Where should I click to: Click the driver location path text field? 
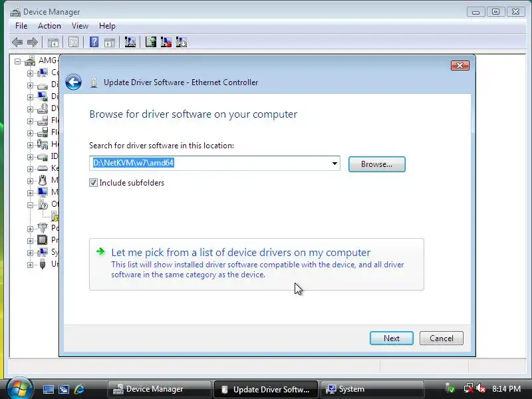[214, 163]
